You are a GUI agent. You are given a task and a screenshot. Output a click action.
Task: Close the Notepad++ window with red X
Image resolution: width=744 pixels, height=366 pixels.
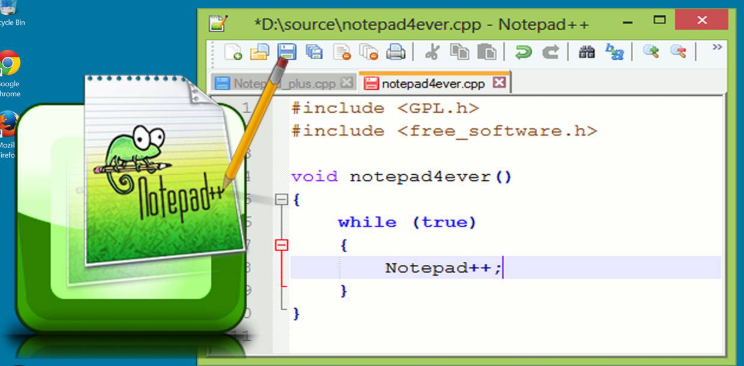[701, 20]
